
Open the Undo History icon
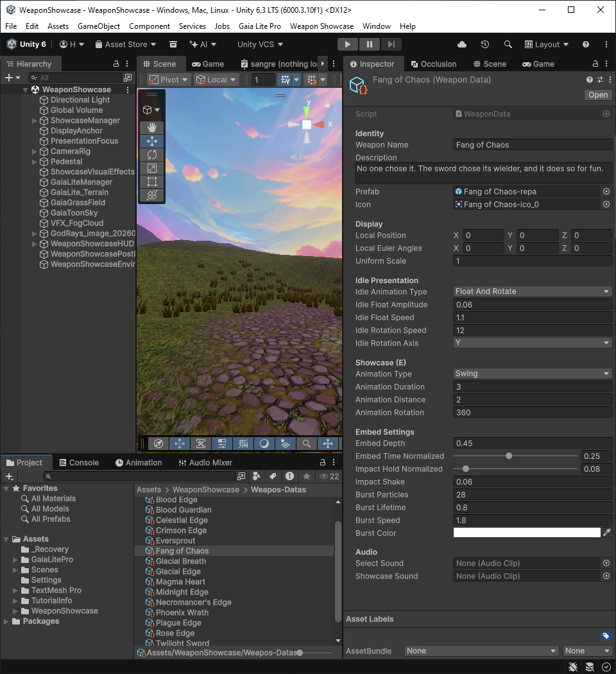click(485, 44)
